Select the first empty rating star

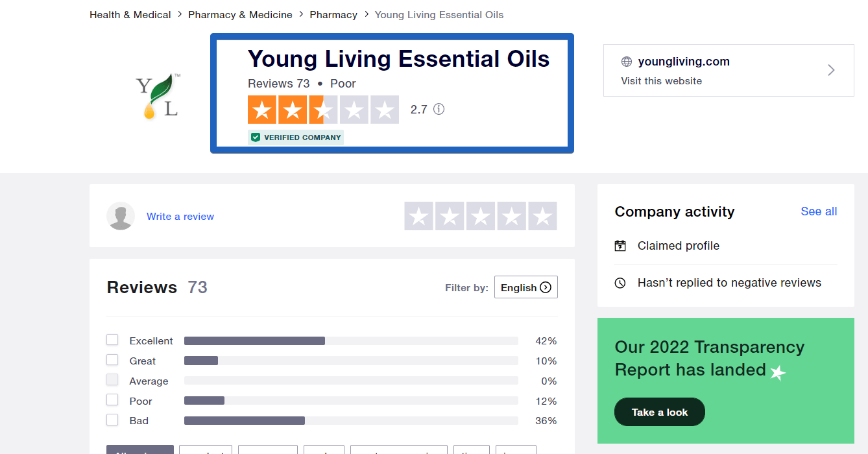point(418,216)
